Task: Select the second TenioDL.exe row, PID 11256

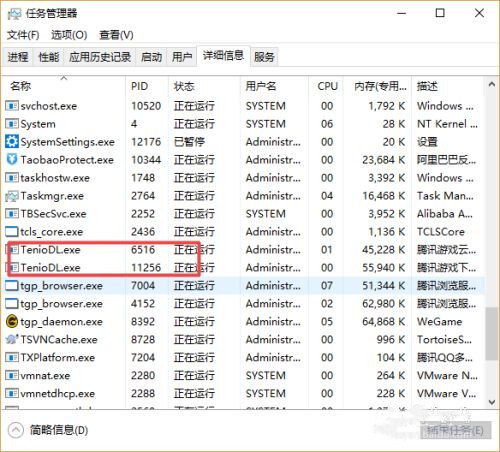Action: [x=243, y=268]
